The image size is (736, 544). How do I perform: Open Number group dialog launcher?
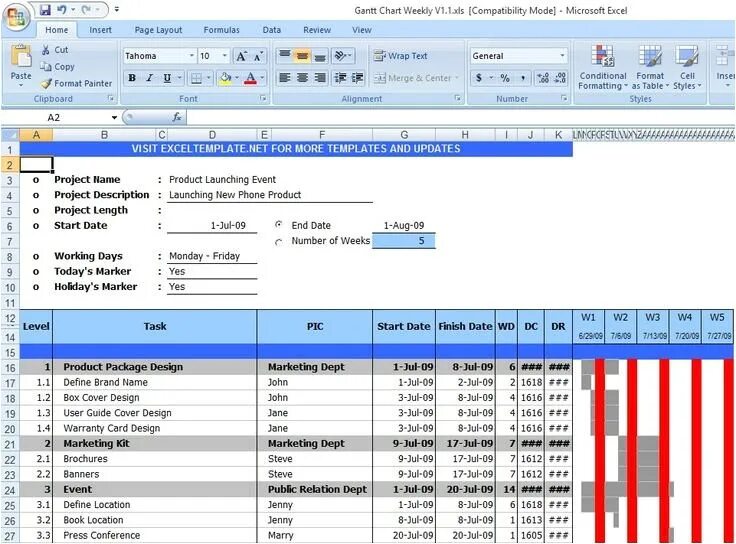pos(564,98)
